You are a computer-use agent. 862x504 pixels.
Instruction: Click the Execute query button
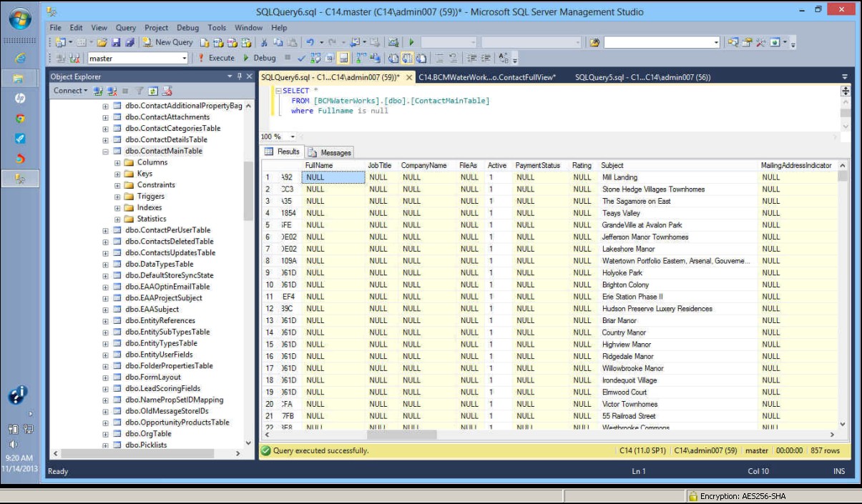(x=217, y=58)
